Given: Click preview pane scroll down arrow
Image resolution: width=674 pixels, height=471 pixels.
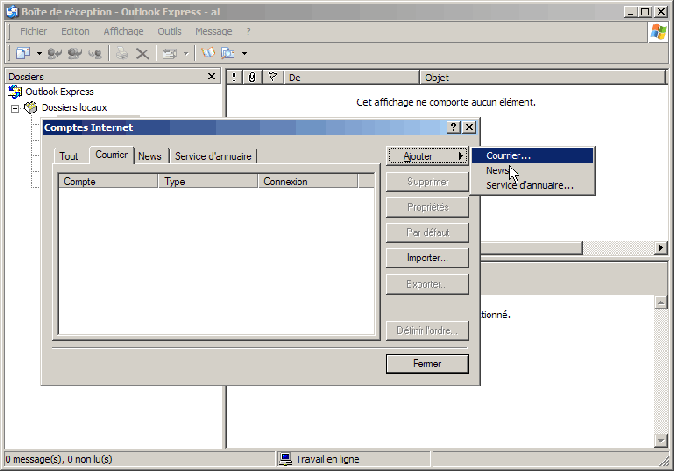Looking at the screenshot, I should click(661, 440).
